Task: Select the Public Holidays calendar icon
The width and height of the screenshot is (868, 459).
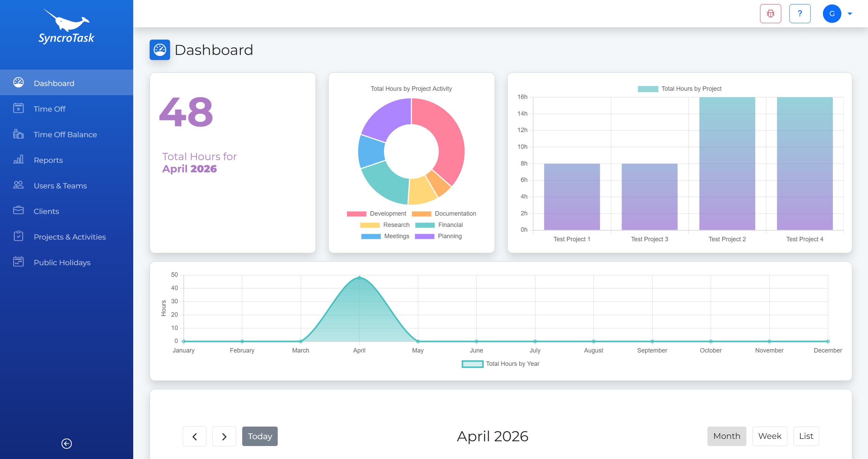Action: 18,262
